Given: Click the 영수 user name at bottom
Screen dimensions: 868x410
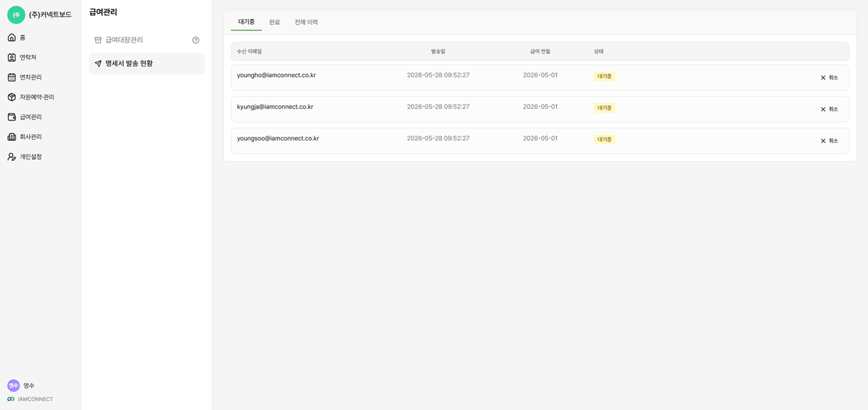Looking at the screenshot, I should click(29, 386).
